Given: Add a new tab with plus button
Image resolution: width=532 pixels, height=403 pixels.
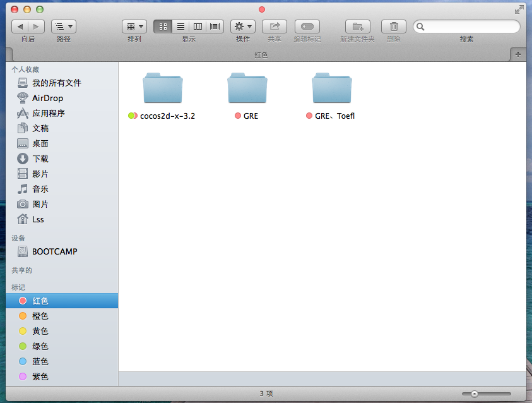Looking at the screenshot, I should (x=518, y=54).
